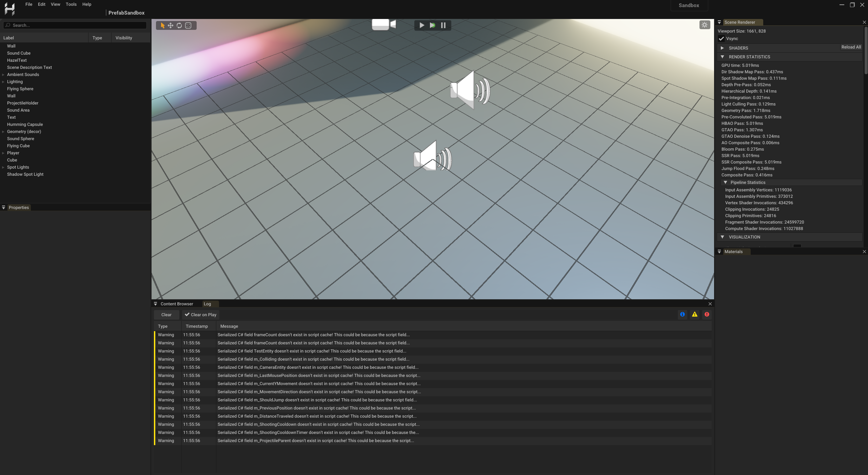Toggle info messages in the Log
The height and width of the screenshot is (475, 868).
682,314
